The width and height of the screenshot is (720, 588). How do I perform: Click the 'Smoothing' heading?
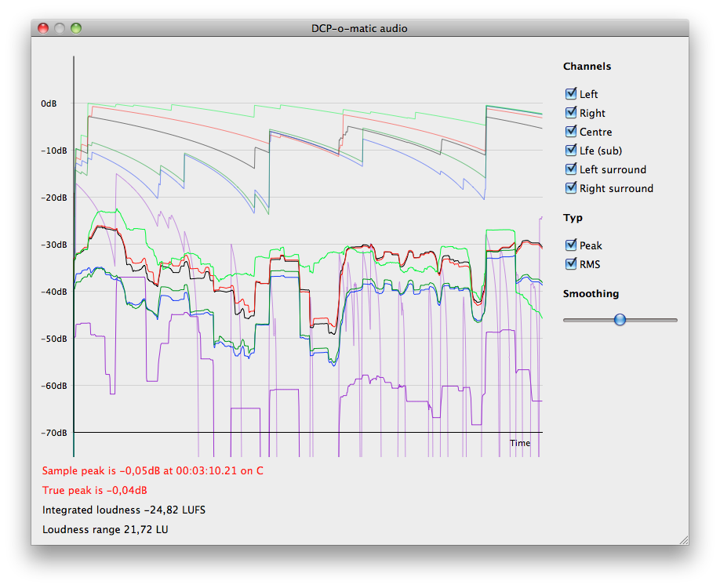click(591, 294)
